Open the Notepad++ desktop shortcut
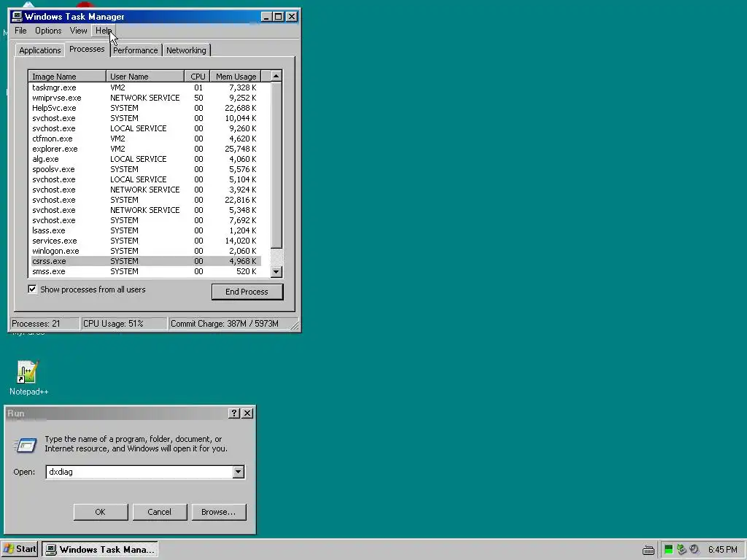 point(28,378)
